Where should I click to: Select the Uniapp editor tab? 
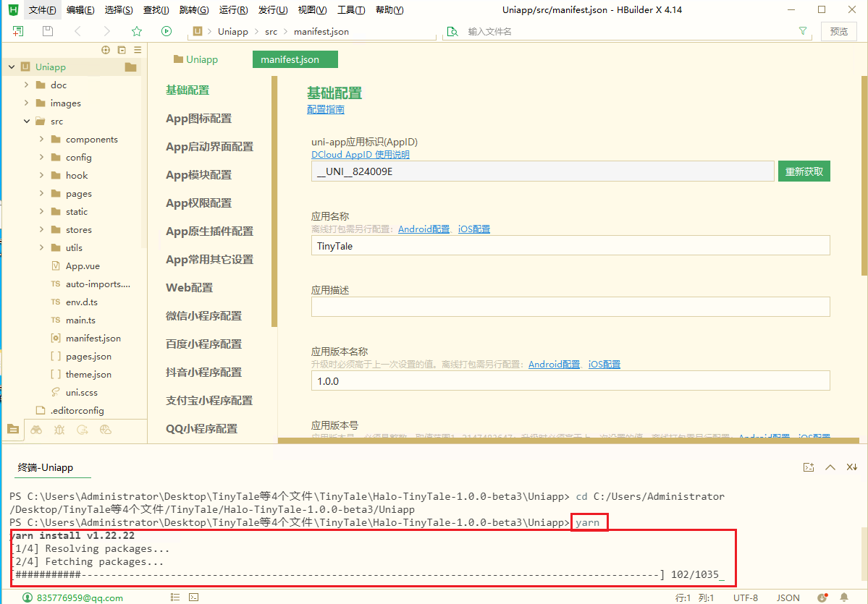tap(195, 59)
